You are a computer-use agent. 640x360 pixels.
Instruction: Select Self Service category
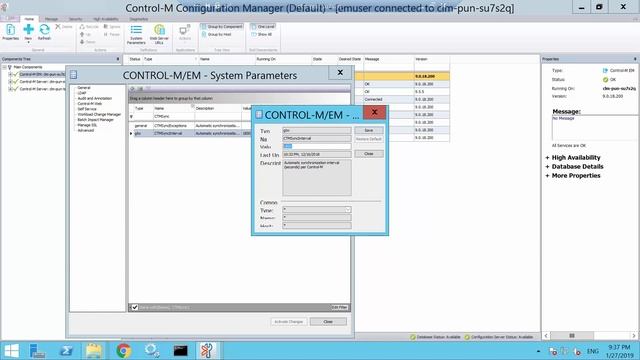pyautogui.click(x=87, y=109)
